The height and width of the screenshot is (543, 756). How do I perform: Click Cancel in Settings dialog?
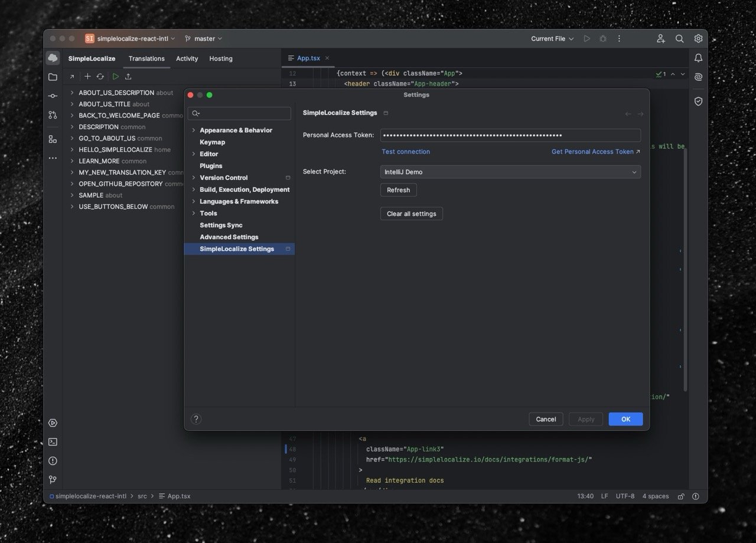click(546, 419)
